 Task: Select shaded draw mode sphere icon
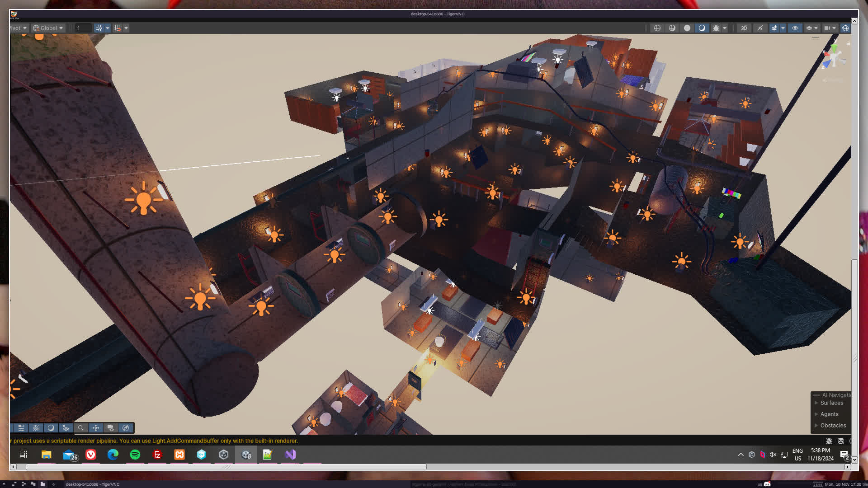click(687, 28)
